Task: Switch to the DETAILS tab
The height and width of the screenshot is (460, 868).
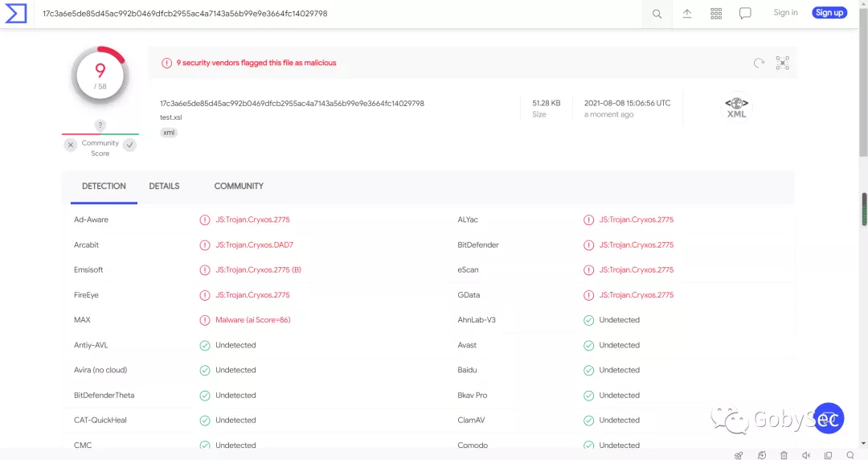Action: 165,187
